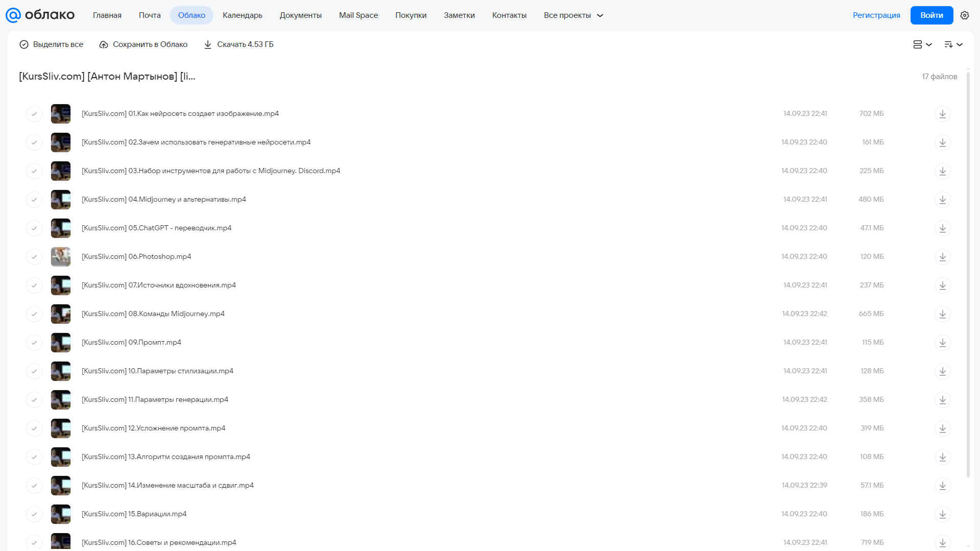980x551 pixels.
Task: Open the settings gear icon
Action: coord(965,15)
